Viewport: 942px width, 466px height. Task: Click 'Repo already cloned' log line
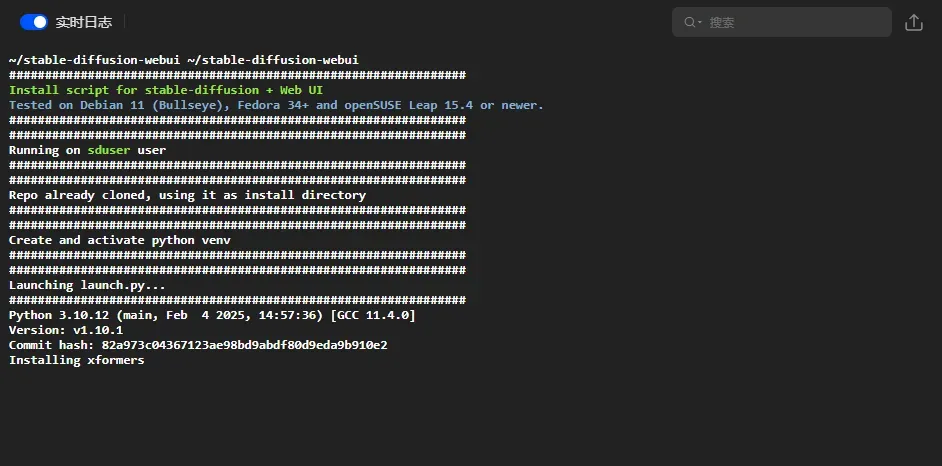coord(187,195)
